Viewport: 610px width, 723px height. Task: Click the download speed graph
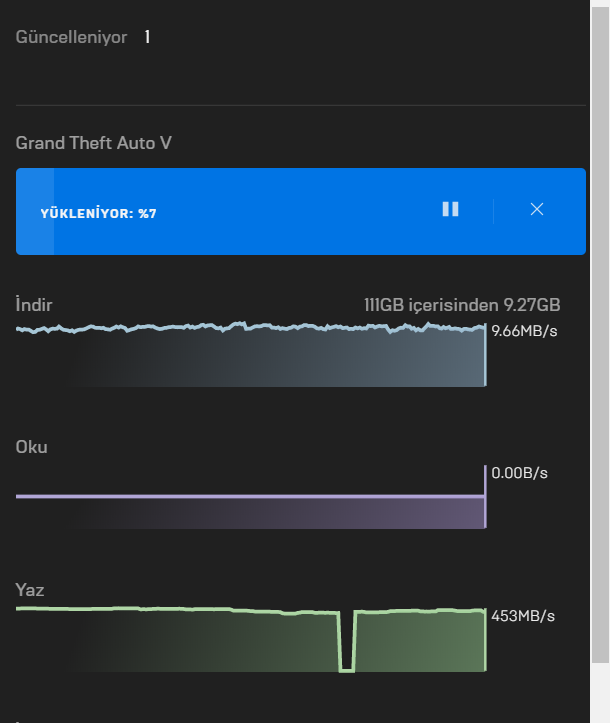coord(250,357)
